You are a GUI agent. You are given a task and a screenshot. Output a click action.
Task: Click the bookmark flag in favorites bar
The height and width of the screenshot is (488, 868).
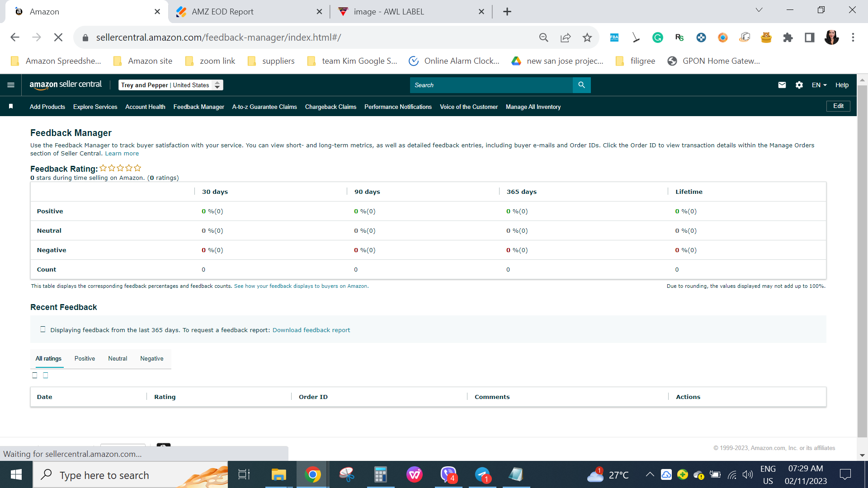[x=11, y=107]
